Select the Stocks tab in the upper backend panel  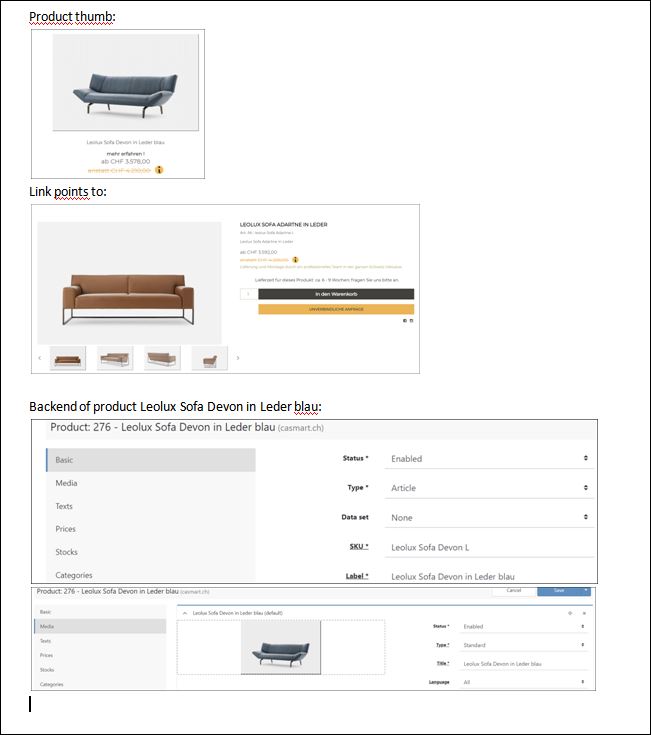(151, 552)
